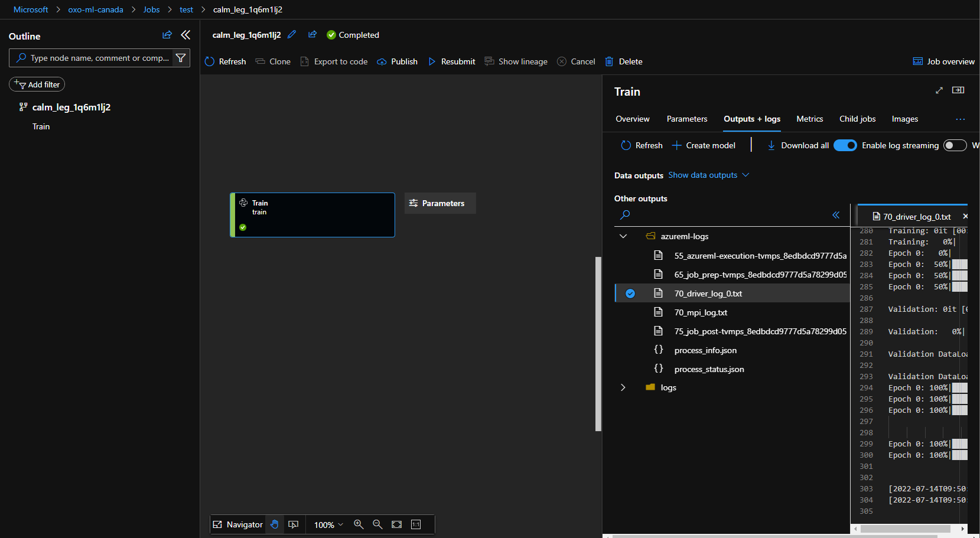Open process_info.json from the outputs list
Screen dimensions: 980x538
tap(705, 350)
